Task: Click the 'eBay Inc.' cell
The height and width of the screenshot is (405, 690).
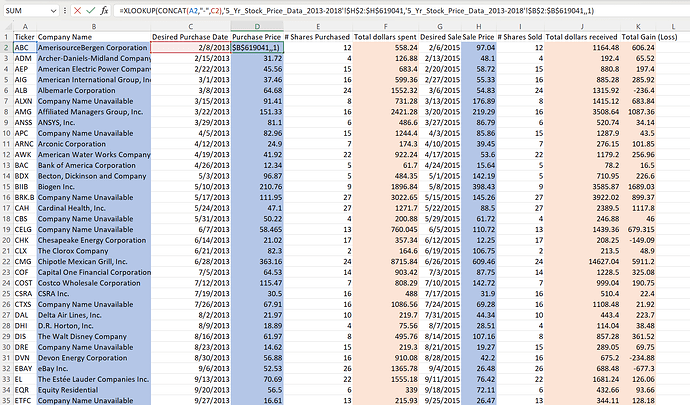Action: [x=94, y=368]
